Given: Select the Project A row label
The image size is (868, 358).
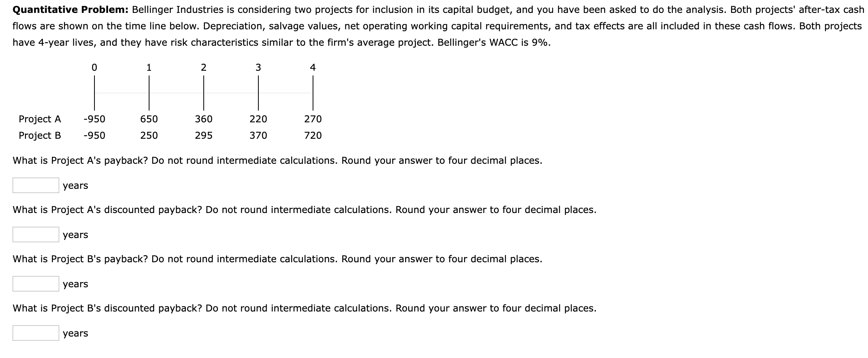Looking at the screenshot, I should [x=40, y=119].
